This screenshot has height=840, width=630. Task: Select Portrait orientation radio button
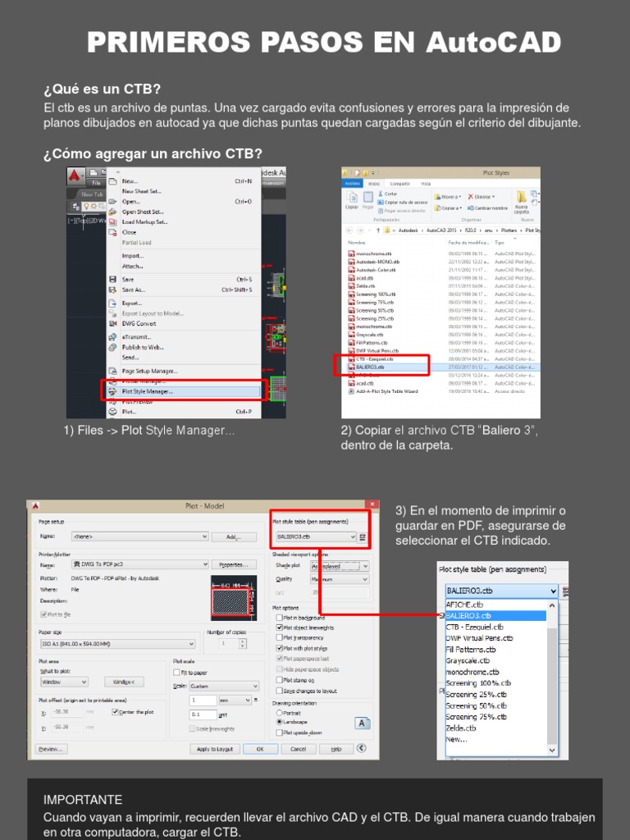pos(279,713)
